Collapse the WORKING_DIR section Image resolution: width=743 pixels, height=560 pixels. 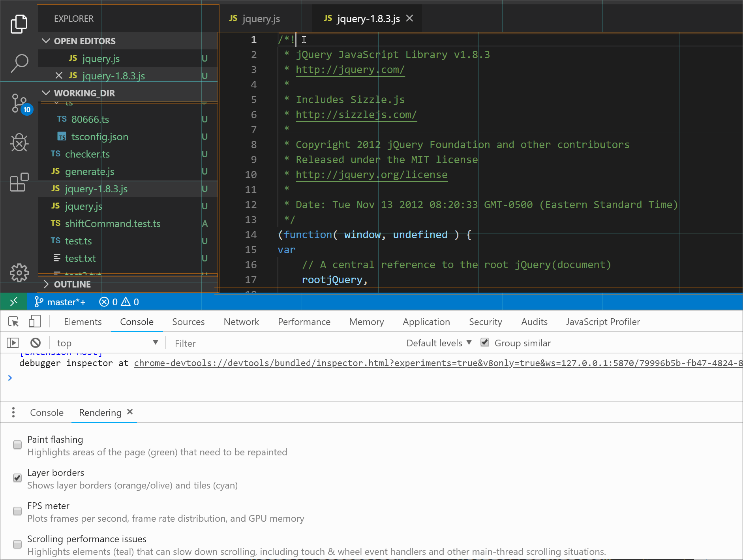46,93
